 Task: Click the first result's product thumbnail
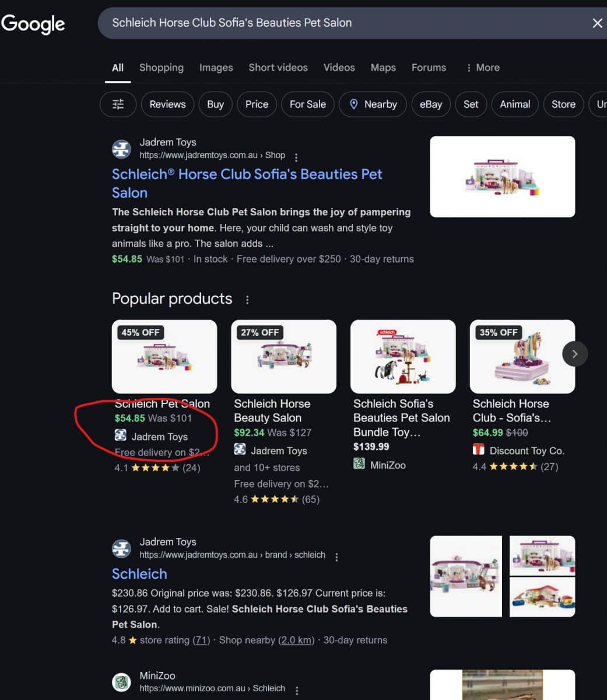(x=503, y=177)
